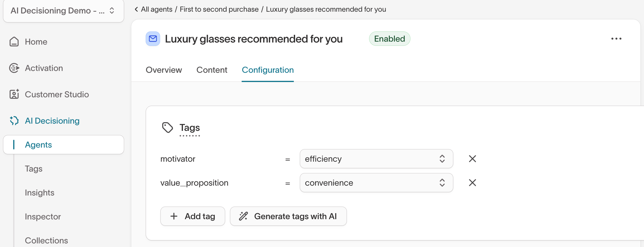This screenshot has height=247, width=644.
Task: Click the Add tag button
Action: [192, 216]
